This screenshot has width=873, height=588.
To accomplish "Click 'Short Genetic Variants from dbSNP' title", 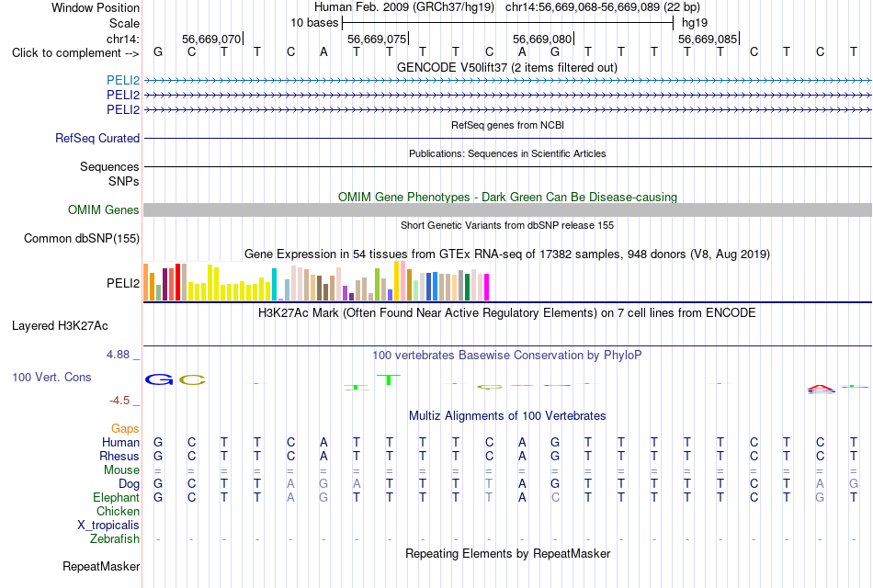I will tap(507, 225).
